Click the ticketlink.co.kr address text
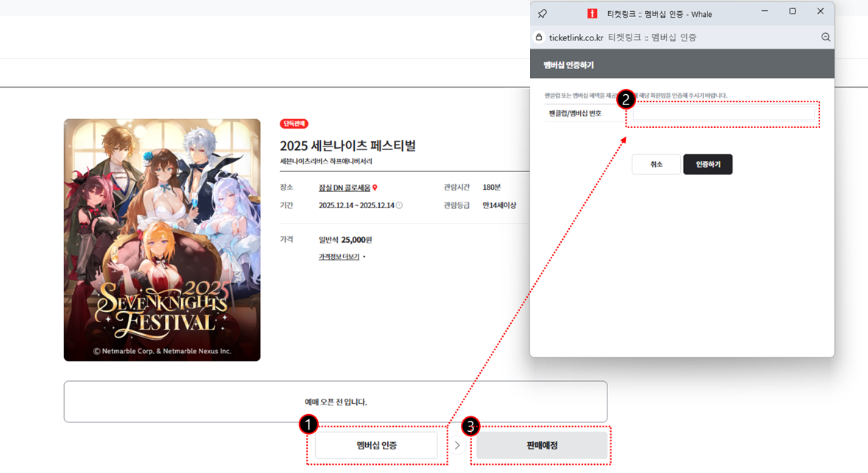Image resolution: width=868 pixels, height=473 pixels. [x=576, y=37]
